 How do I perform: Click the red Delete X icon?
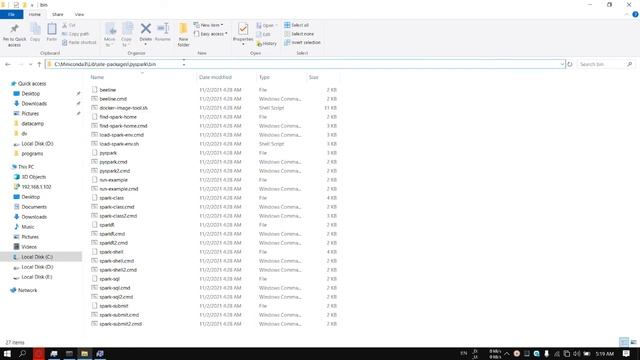[x=145, y=29]
